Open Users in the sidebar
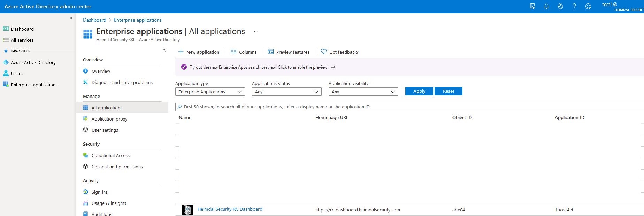644x216 pixels. [17, 74]
